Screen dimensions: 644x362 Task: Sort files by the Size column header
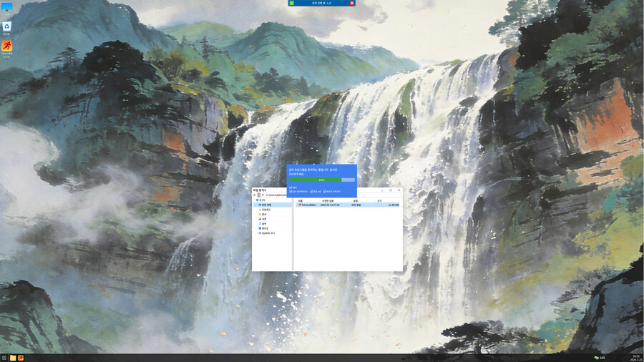coord(379,200)
